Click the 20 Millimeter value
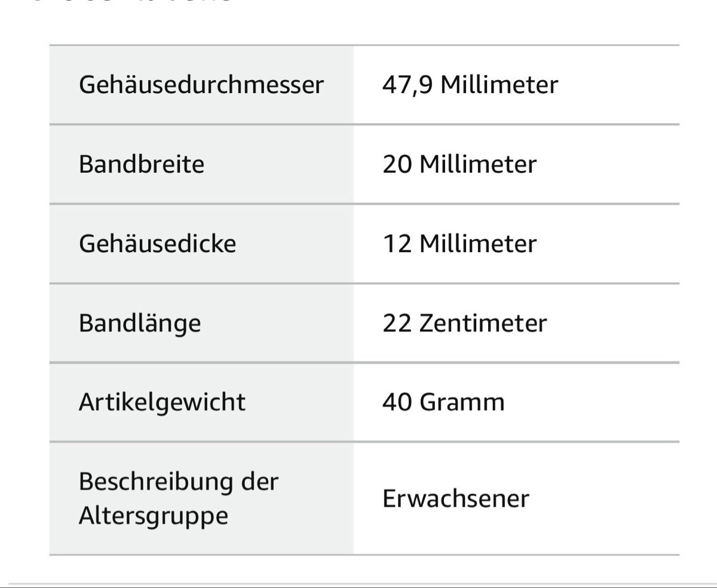 (x=459, y=164)
